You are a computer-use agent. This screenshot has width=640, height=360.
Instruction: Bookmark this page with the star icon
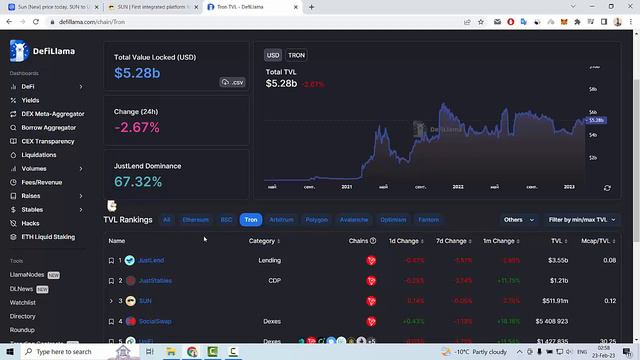pos(481,22)
